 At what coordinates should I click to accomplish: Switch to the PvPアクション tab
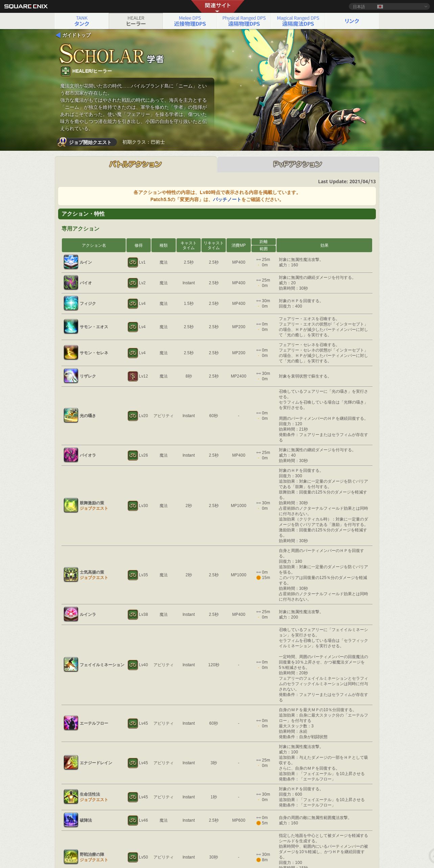298,164
